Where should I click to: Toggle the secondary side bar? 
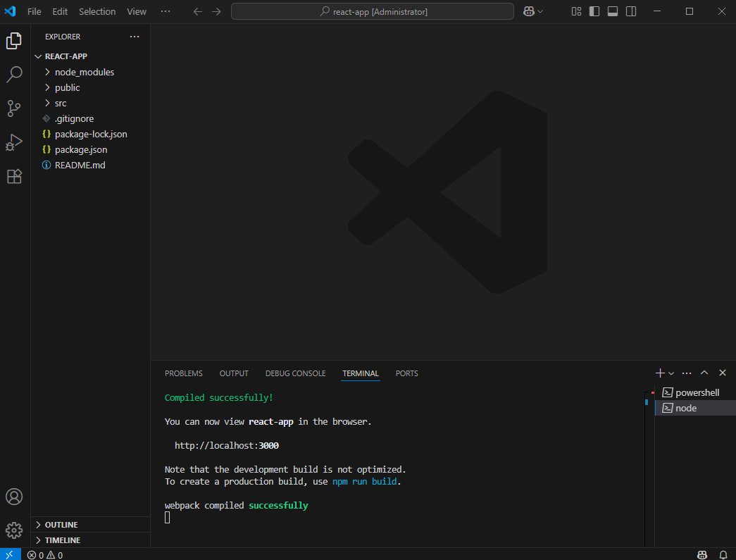click(x=631, y=11)
